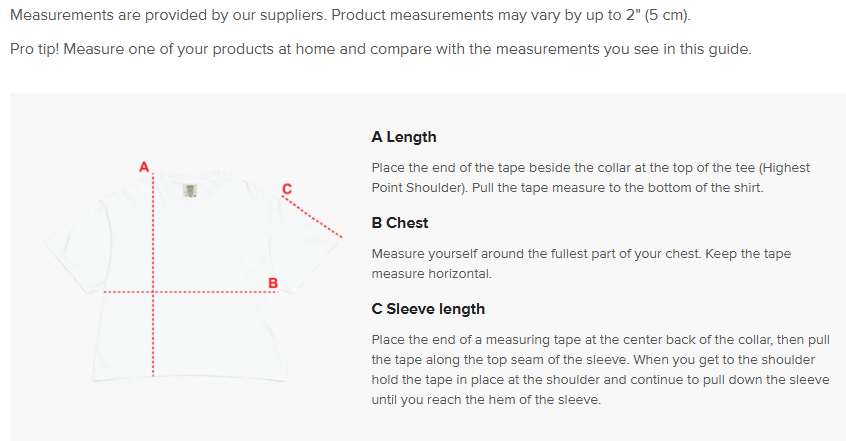Click the "Pro tip!" sentence
846x441 pixels.
tap(380, 49)
